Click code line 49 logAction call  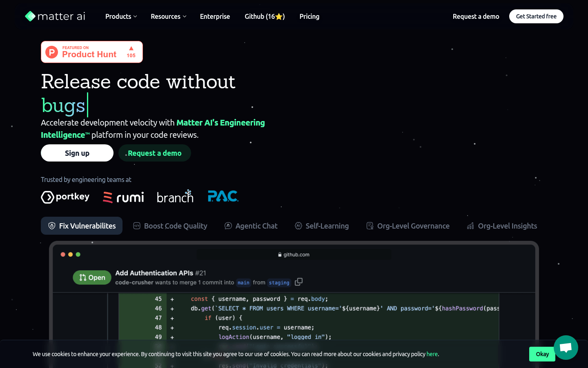pyautogui.click(x=309, y=337)
